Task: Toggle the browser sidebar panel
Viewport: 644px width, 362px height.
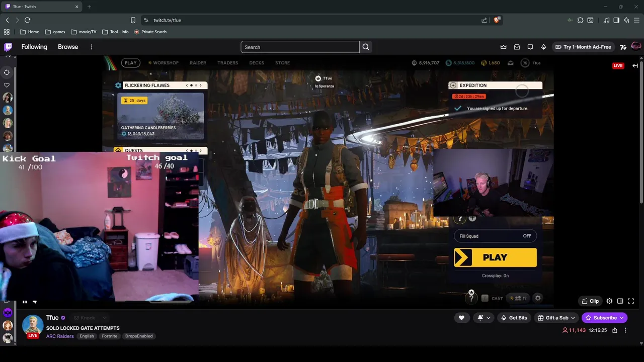Action: [x=616, y=20]
